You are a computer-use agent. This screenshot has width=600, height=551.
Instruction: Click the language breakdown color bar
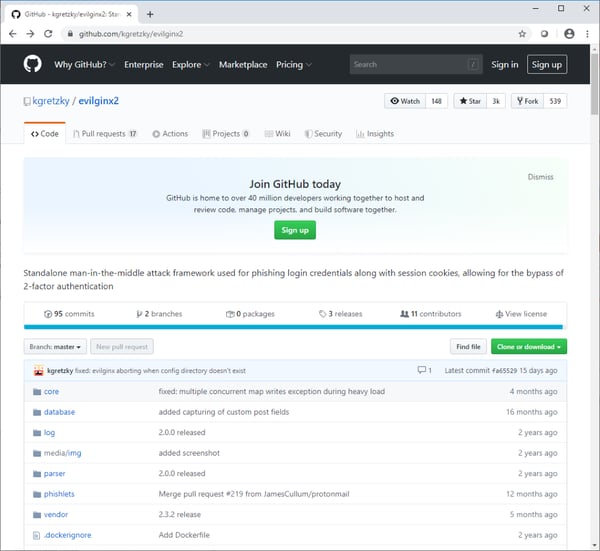(293, 327)
